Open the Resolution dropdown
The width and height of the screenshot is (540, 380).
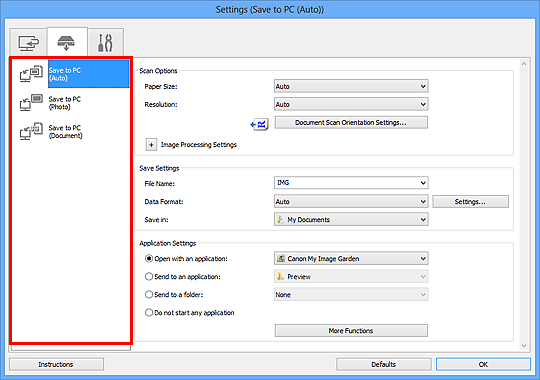pos(351,104)
